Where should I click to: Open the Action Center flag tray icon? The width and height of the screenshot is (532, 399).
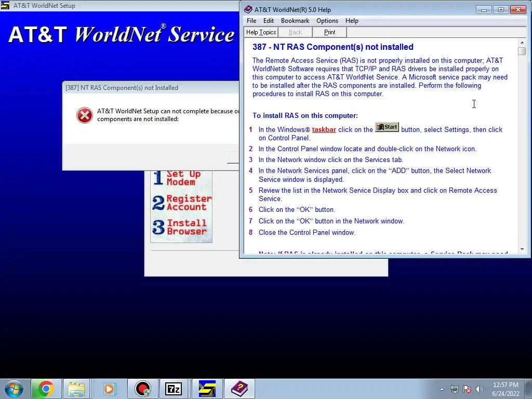point(467,389)
